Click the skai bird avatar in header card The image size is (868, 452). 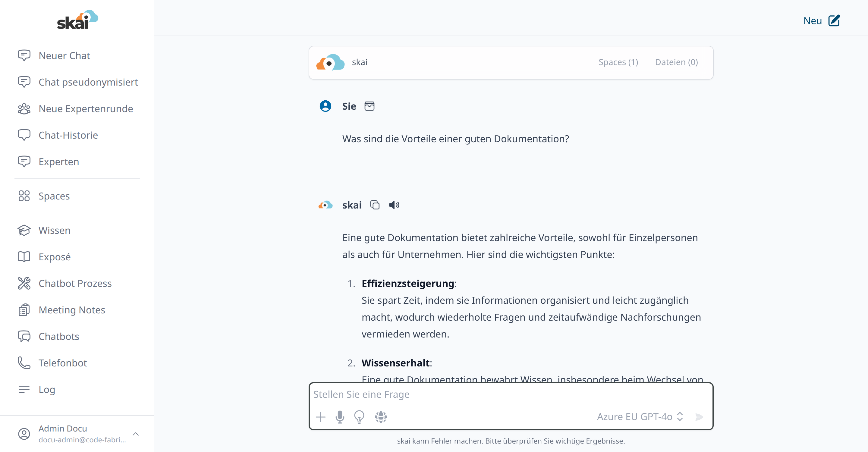pyautogui.click(x=330, y=62)
